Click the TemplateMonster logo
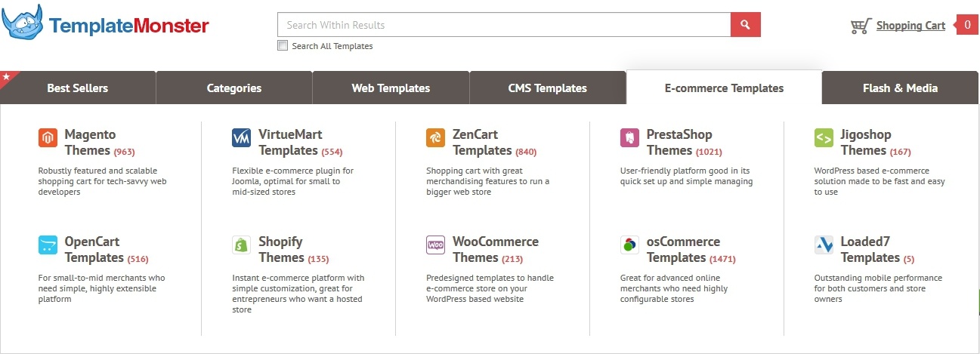This screenshot has width=980, height=354. [106, 26]
